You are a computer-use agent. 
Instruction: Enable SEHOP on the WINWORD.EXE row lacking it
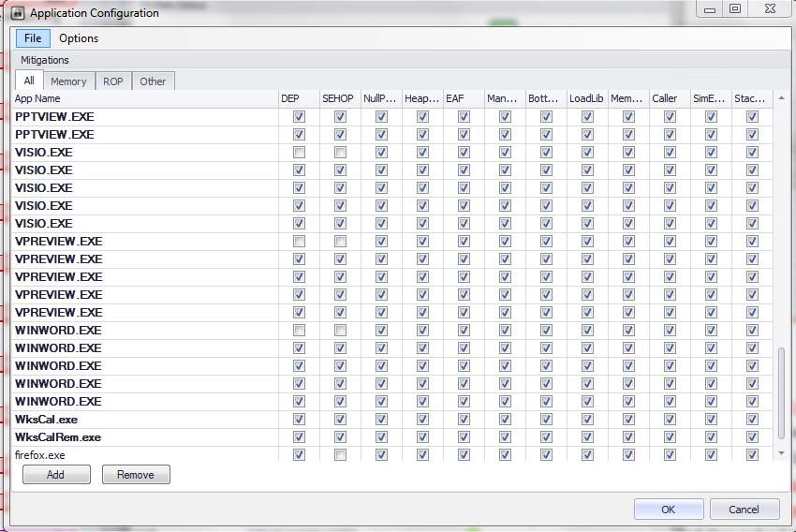(x=340, y=331)
